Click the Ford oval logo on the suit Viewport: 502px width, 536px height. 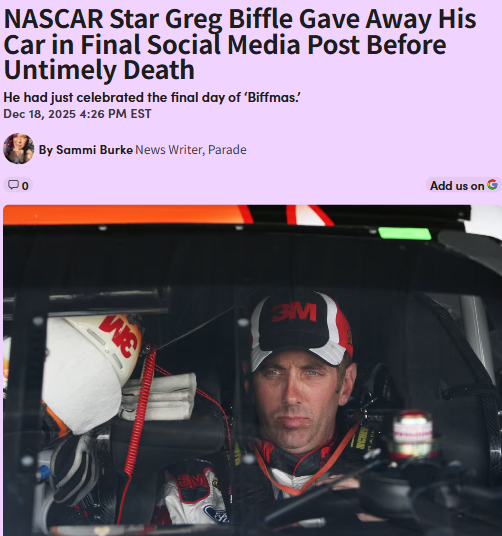tap(216, 512)
